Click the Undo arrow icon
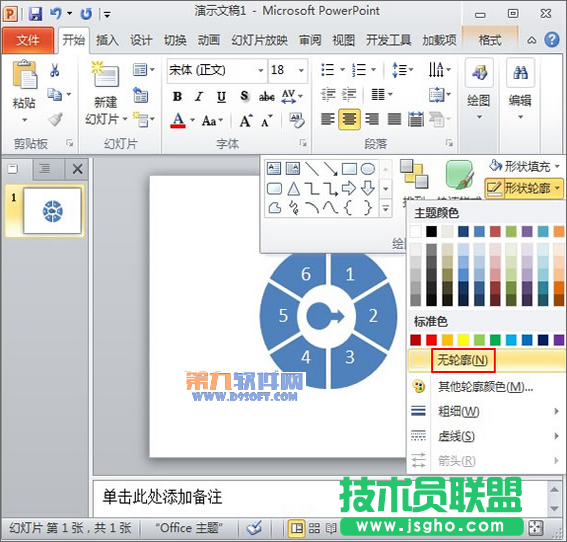 point(56,14)
